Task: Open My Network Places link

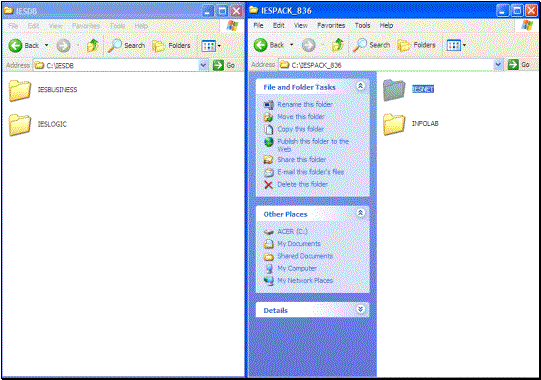Action: (305, 280)
